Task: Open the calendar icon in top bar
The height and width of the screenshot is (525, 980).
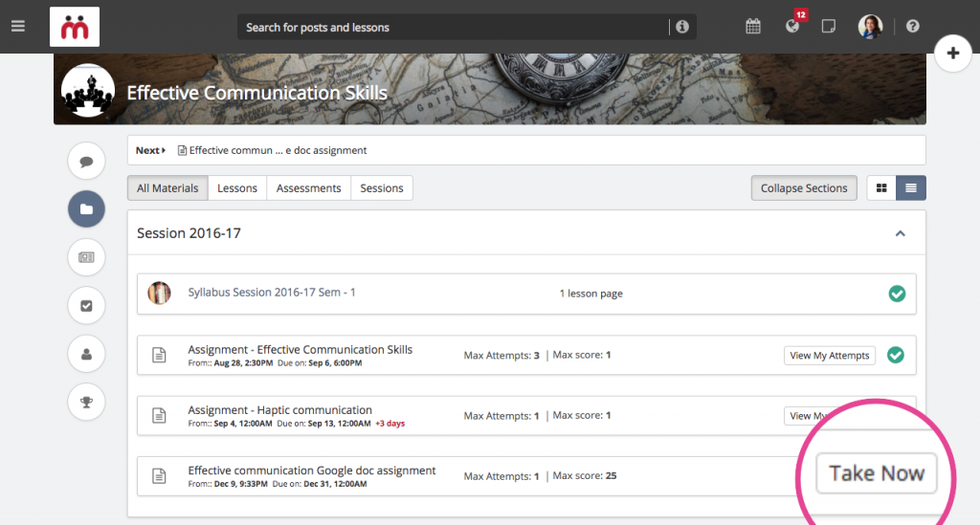Action: coord(753,26)
